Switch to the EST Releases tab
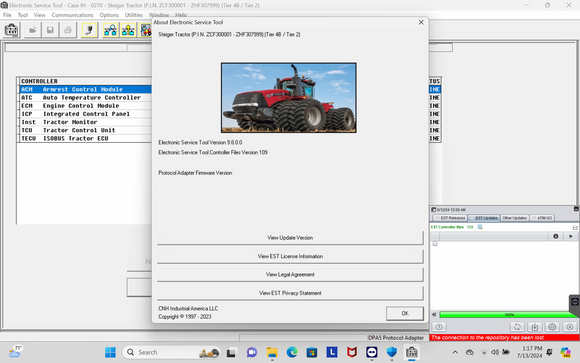580x363 pixels. point(450,218)
